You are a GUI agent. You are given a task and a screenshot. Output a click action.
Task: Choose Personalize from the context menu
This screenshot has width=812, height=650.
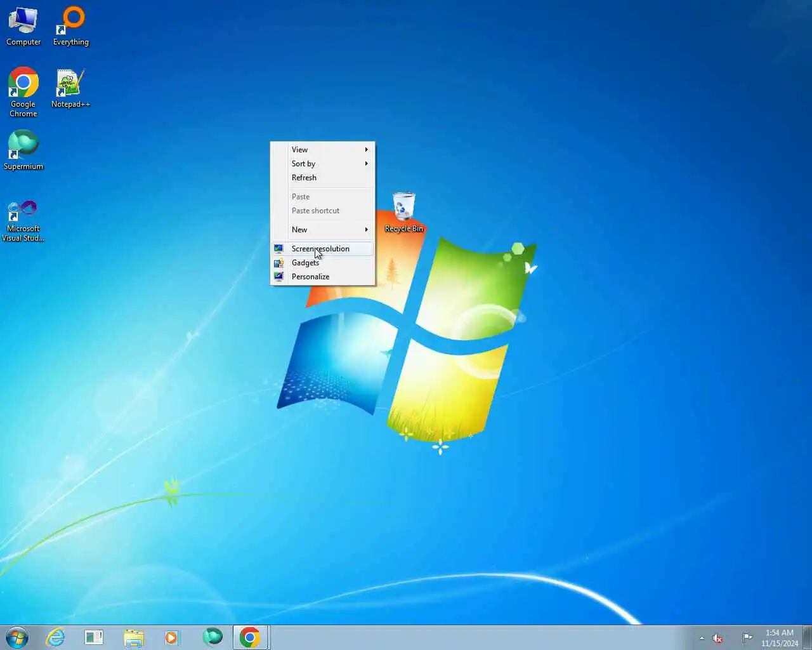click(x=323, y=277)
